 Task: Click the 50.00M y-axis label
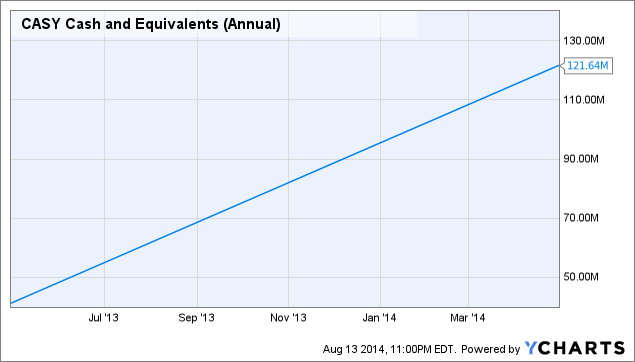581,277
